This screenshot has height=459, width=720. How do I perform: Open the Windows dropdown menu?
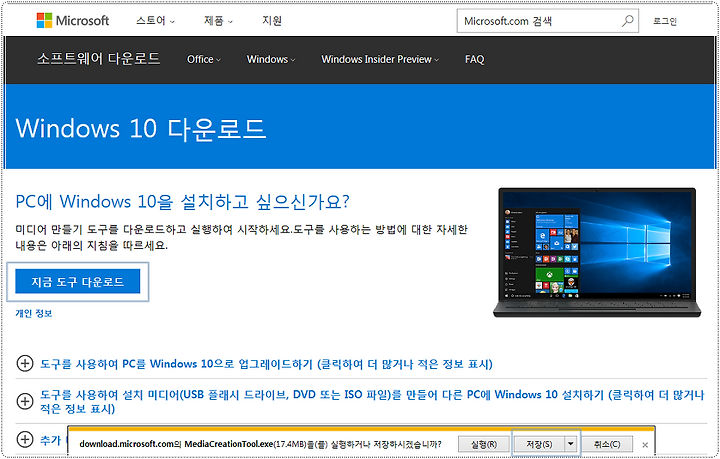[x=271, y=59]
